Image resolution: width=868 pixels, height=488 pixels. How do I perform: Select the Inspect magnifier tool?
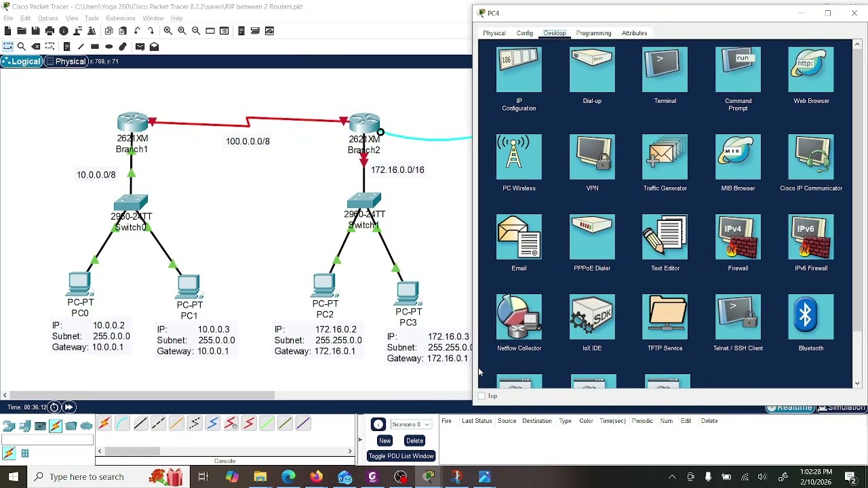coord(22,46)
